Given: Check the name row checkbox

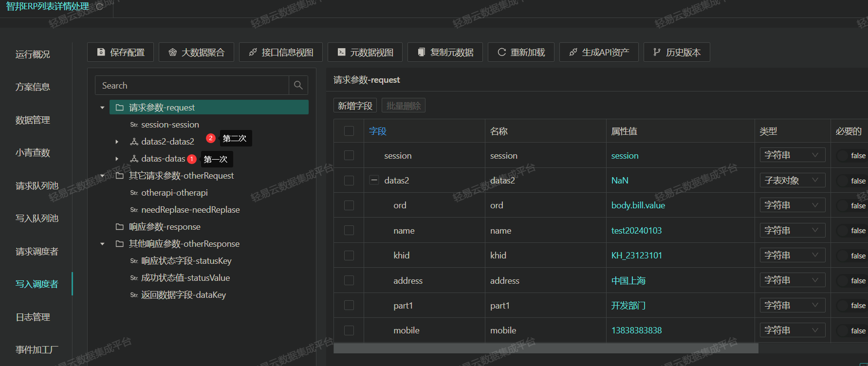Looking at the screenshot, I should [x=349, y=230].
